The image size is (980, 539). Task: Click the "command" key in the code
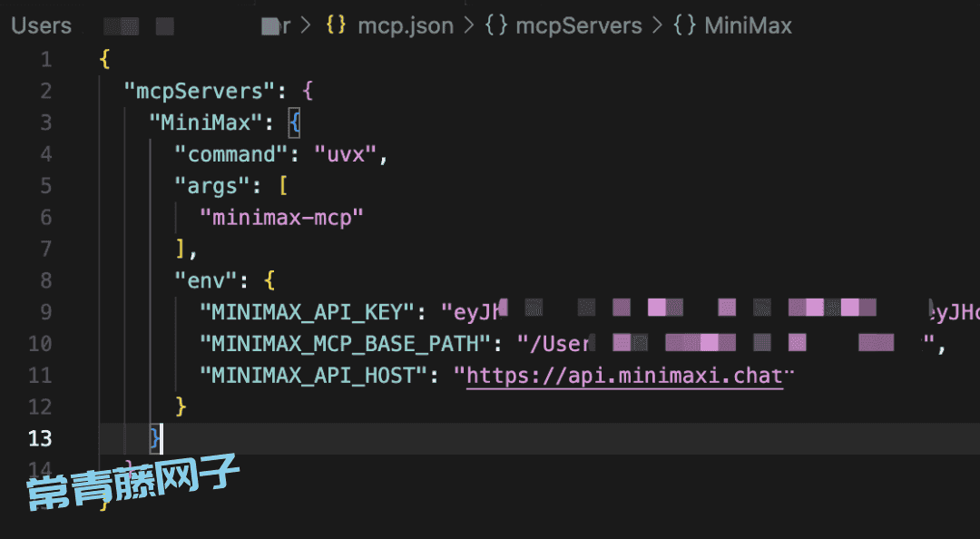231,154
